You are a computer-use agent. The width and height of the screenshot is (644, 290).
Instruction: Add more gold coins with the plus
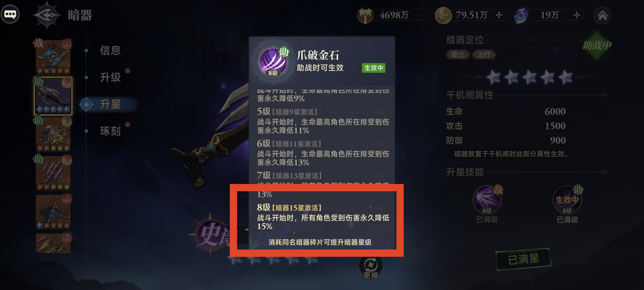[x=499, y=15]
